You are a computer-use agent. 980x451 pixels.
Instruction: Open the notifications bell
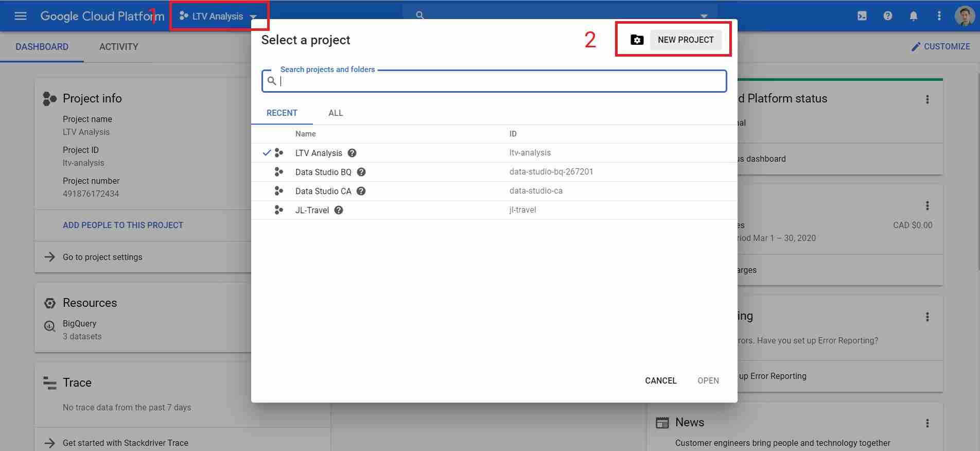click(x=914, y=16)
